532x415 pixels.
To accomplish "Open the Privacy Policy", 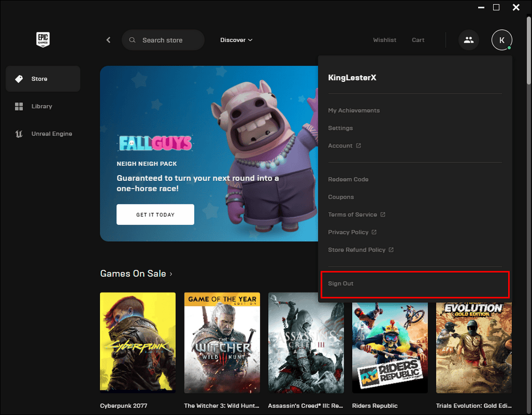I will point(348,232).
